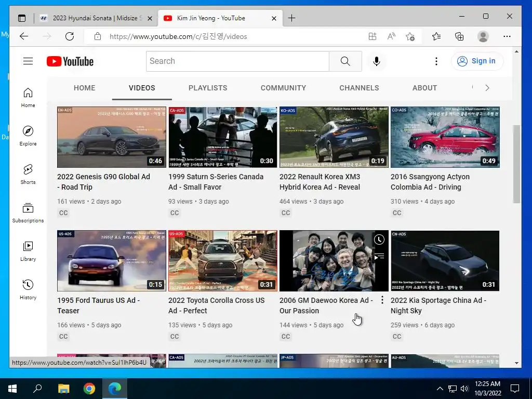Open the apps available icon in address bar
This screenshot has width=532, height=399.
click(x=373, y=36)
